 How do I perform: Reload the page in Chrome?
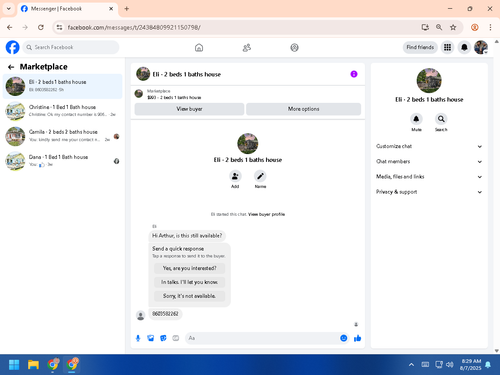(x=41, y=27)
